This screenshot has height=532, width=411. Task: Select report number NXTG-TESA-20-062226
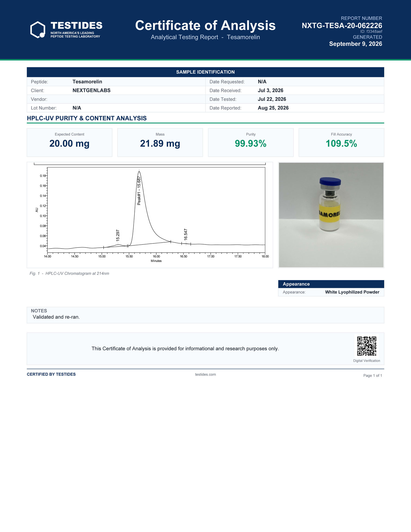[x=342, y=26]
